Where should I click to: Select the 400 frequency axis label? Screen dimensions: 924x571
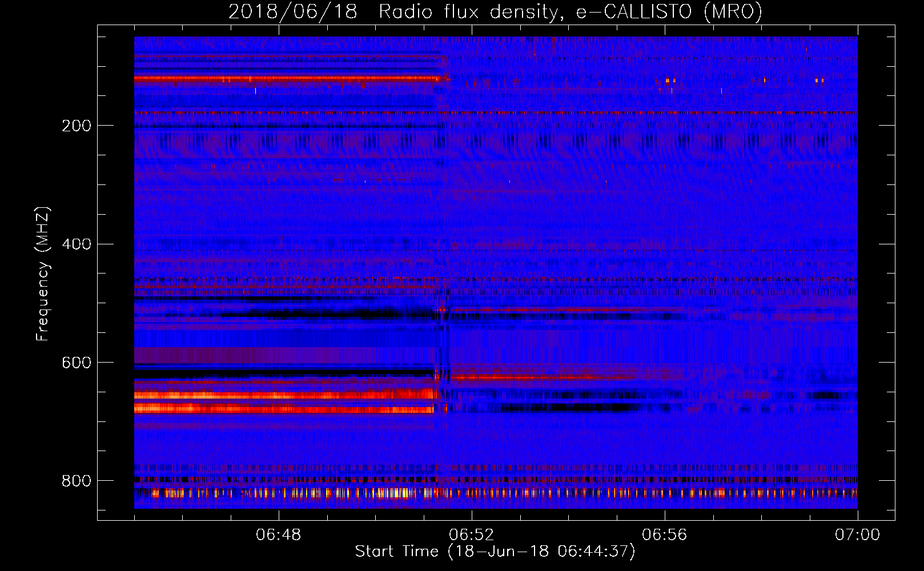(x=77, y=244)
